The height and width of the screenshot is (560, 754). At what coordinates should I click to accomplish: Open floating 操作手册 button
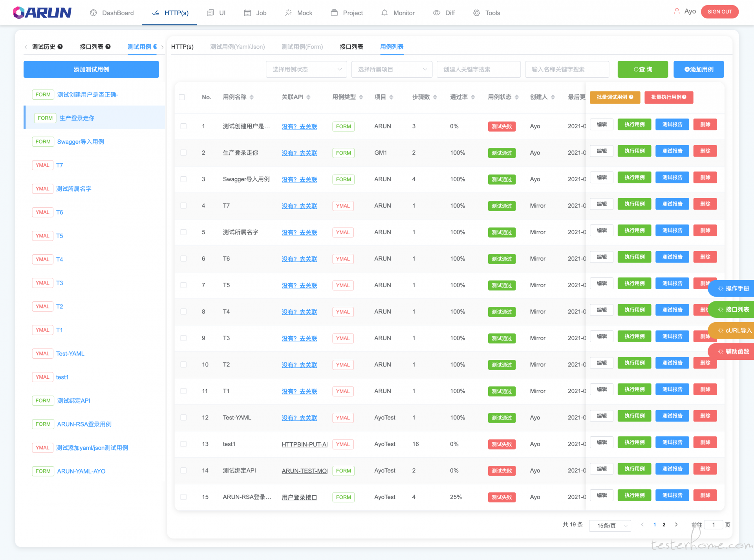pos(732,288)
